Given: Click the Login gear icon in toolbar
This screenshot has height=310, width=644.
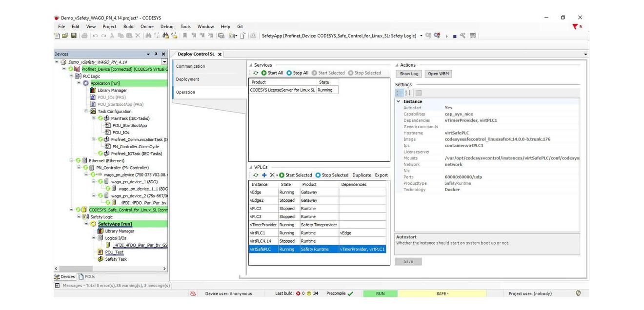Looking at the screenshot, I should pyautogui.click(x=428, y=36).
